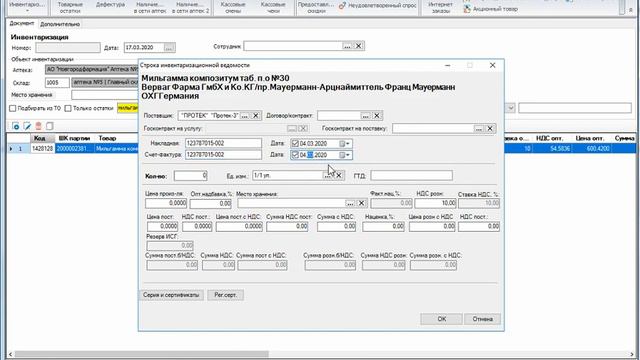Screen dimensions: 640x360
Task: Expand the Счет-фактура date dropdown arrow
Action: click(x=348, y=155)
